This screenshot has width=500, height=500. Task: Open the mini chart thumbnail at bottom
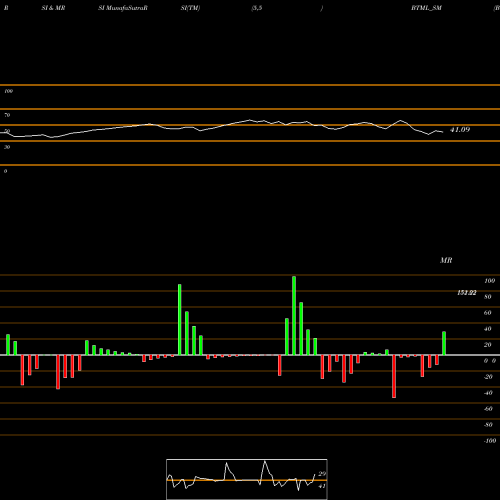tap(247, 479)
